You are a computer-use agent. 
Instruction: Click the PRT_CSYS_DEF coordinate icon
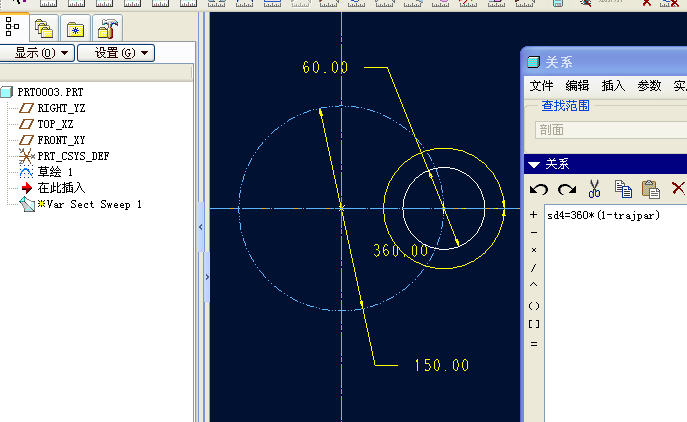pyautogui.click(x=26, y=156)
